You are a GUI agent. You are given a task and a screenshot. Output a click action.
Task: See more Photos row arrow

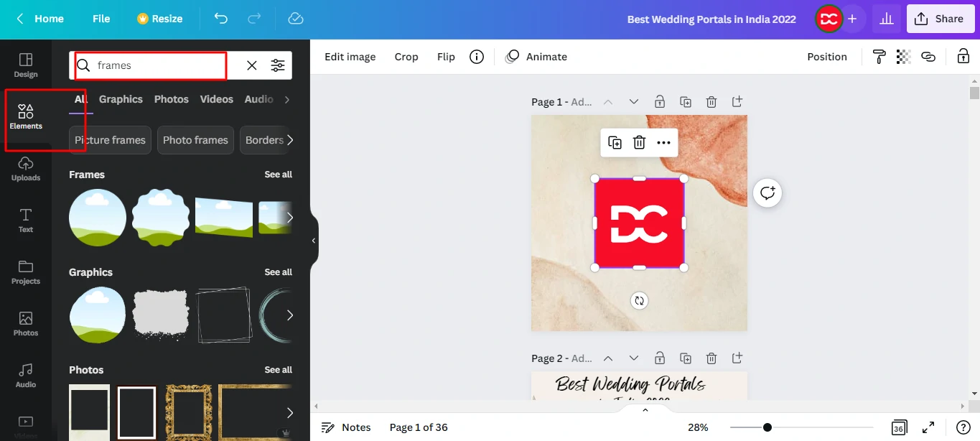click(x=289, y=412)
